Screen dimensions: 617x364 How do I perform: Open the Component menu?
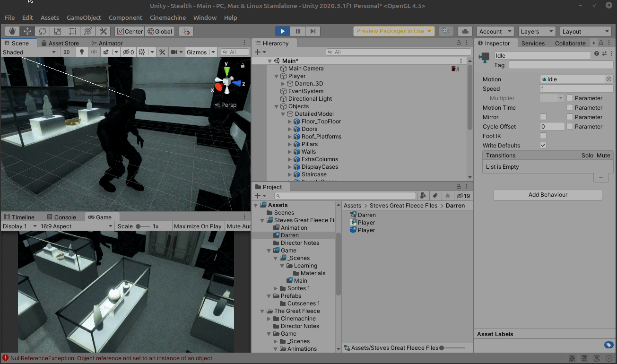pyautogui.click(x=125, y=17)
